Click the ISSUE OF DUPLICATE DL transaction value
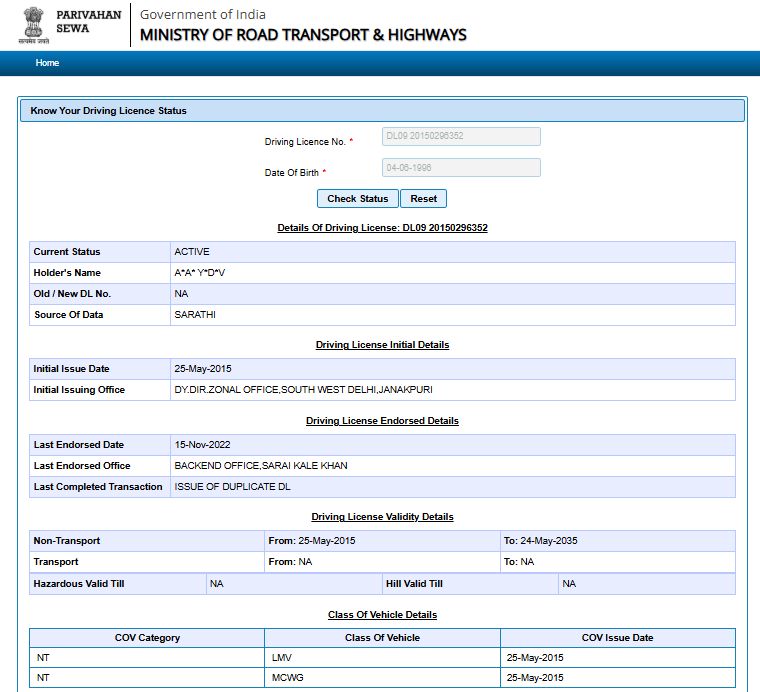This screenshot has width=760, height=692. [231, 487]
